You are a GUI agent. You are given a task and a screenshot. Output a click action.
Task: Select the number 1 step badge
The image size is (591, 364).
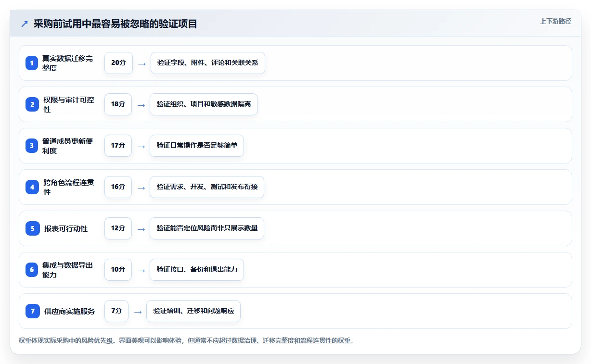tap(32, 63)
